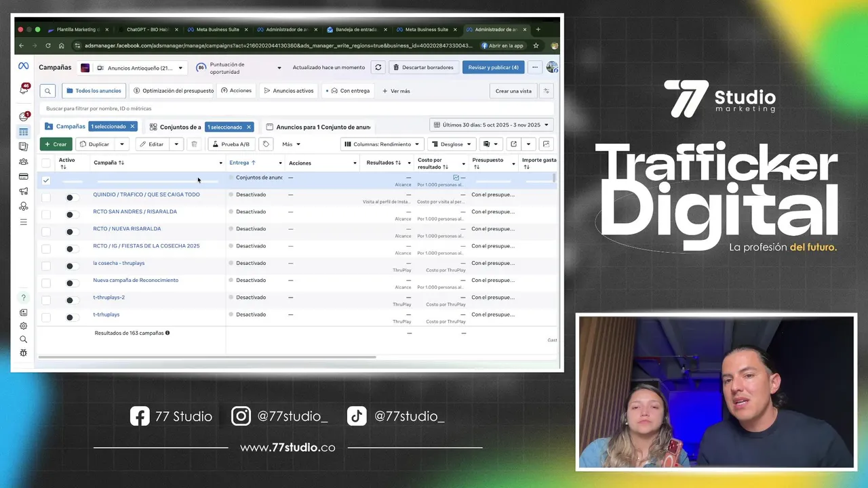The height and width of the screenshot is (488, 868).
Task: Open the billing card icon in sidebar
Action: click(x=24, y=177)
